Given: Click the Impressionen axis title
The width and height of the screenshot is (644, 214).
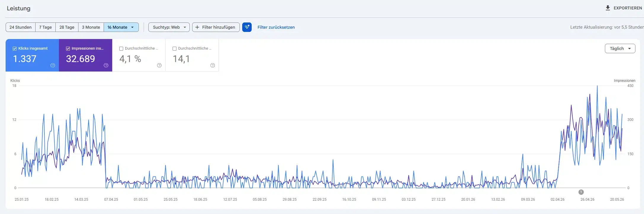Looking at the screenshot, I should tap(624, 81).
